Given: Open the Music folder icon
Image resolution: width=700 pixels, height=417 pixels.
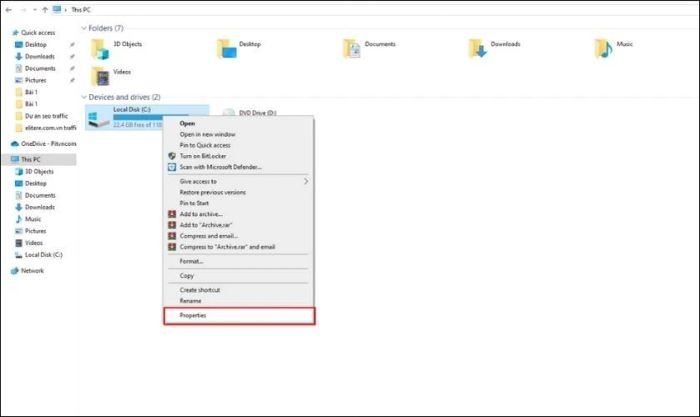Looking at the screenshot, I should click(604, 49).
